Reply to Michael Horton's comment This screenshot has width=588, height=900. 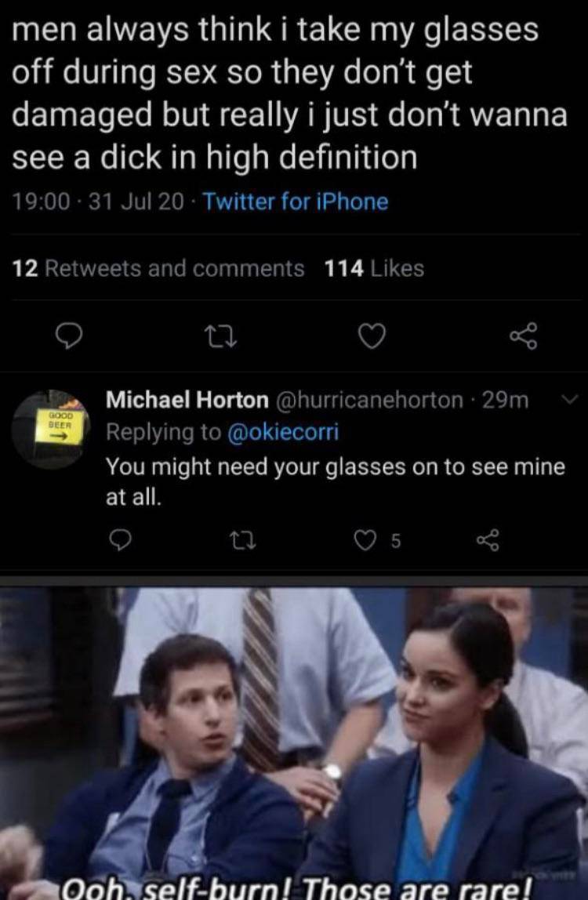pos(119,539)
